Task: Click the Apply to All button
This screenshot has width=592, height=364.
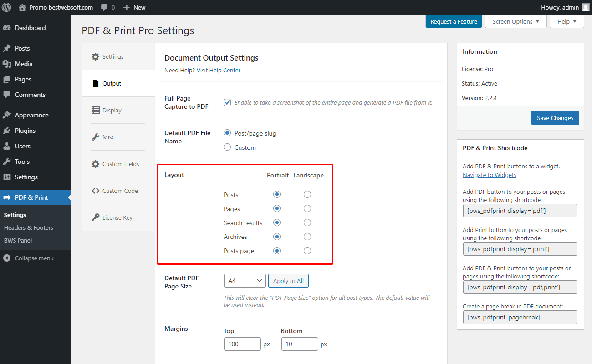Action: [x=288, y=281]
